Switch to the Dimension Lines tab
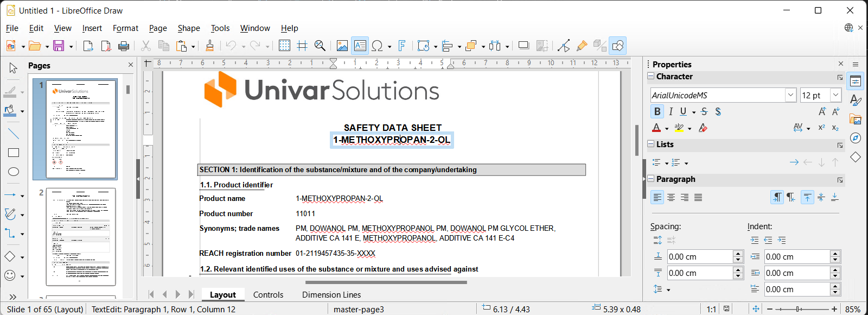 click(331, 294)
